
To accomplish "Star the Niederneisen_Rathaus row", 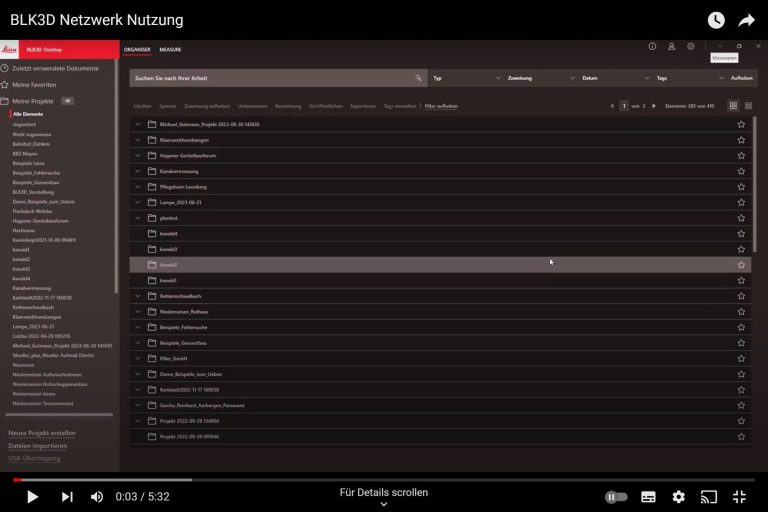I will tap(741, 312).
